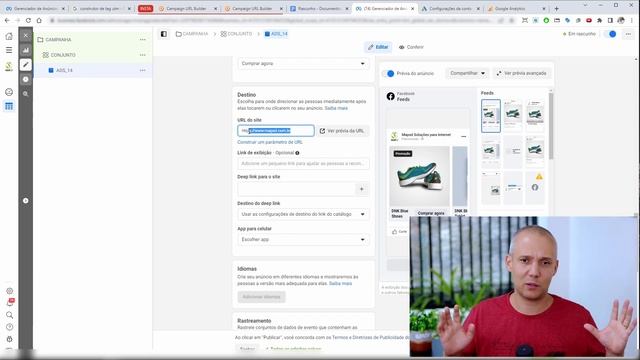The height and width of the screenshot is (360, 640).
Task: Open the Escolher app dropdown
Action: [303, 239]
